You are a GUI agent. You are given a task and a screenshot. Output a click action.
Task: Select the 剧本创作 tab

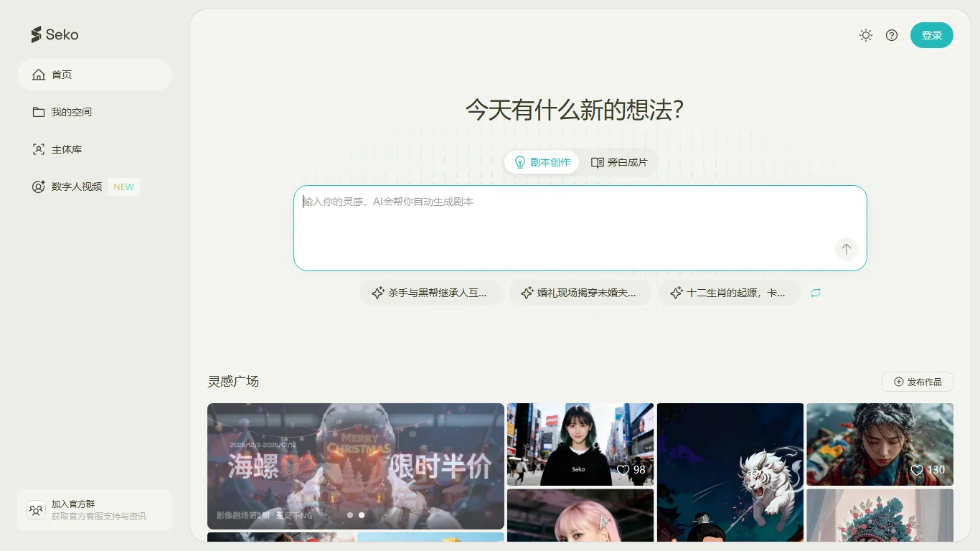coord(542,162)
